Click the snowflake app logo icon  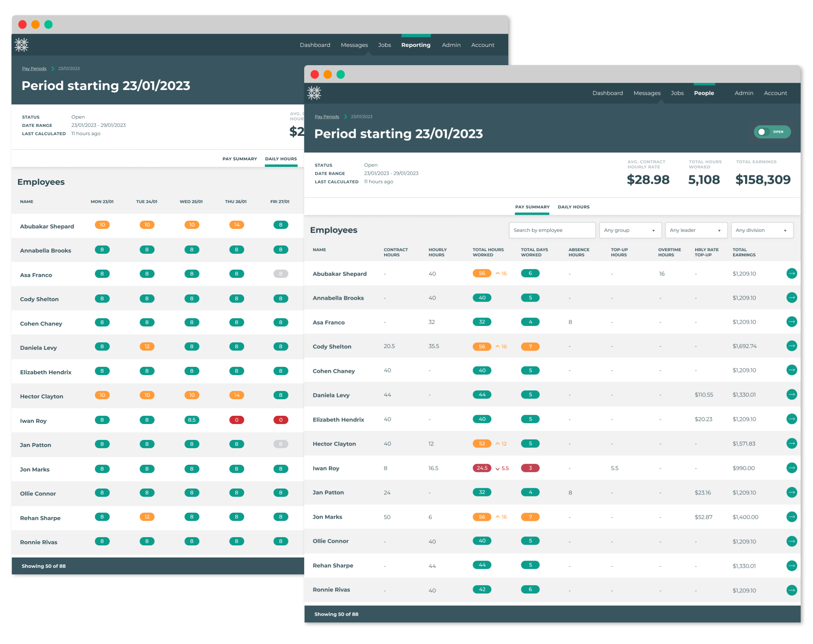[x=22, y=45]
